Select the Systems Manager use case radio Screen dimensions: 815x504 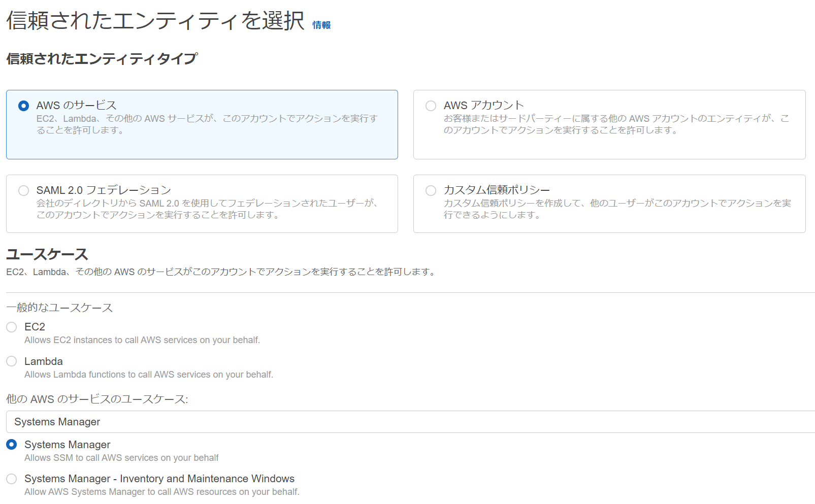12,445
